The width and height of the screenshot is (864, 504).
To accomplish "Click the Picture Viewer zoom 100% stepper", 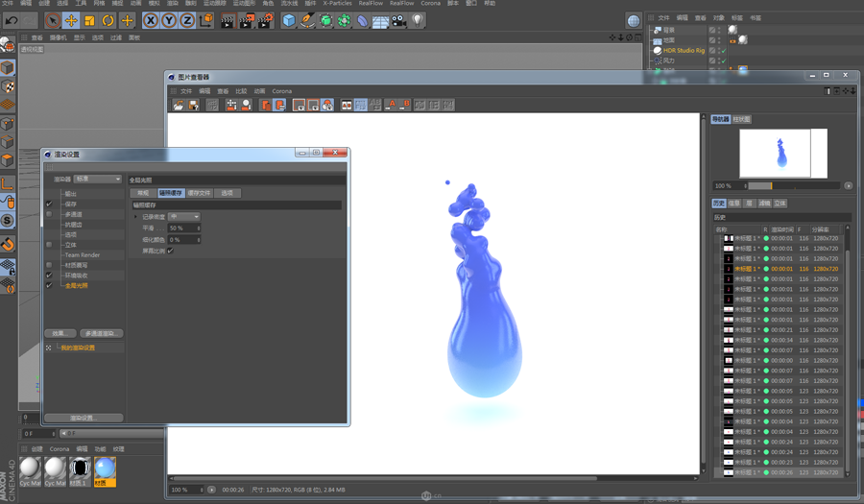I will [x=202, y=490].
